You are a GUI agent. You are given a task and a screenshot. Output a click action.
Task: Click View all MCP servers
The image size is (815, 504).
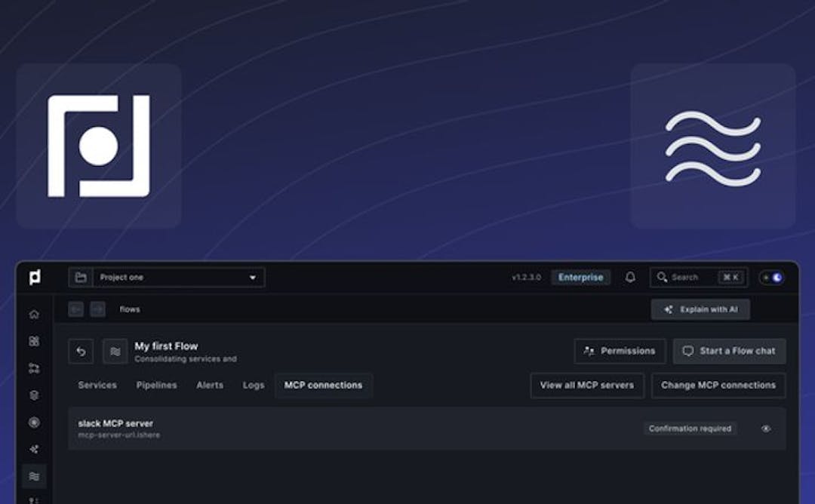click(x=587, y=386)
